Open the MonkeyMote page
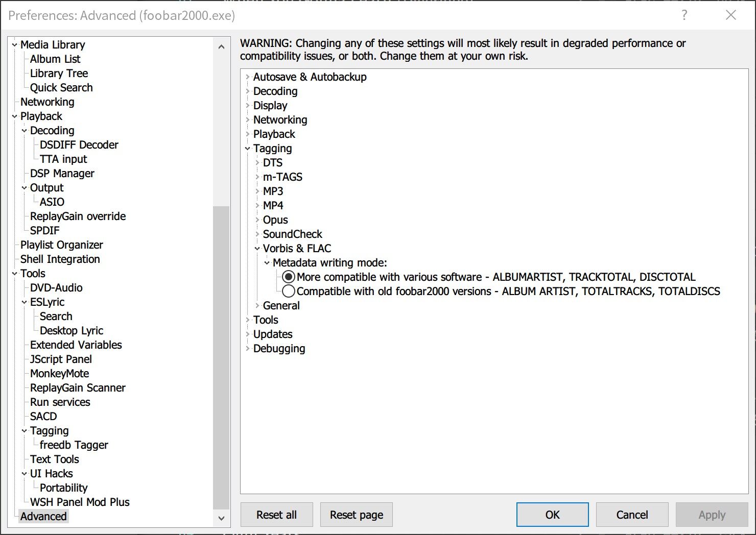Screen dimensions: 756x535 [60, 374]
